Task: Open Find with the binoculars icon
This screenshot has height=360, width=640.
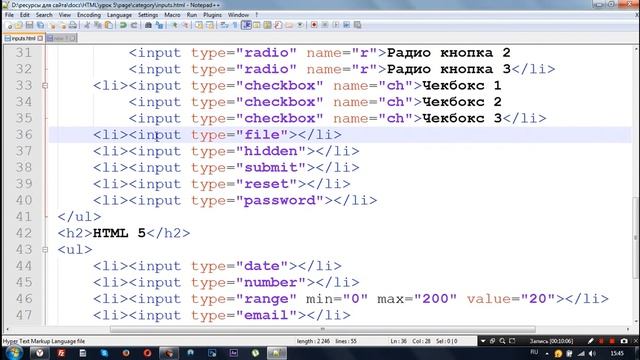Action: pos(148,25)
